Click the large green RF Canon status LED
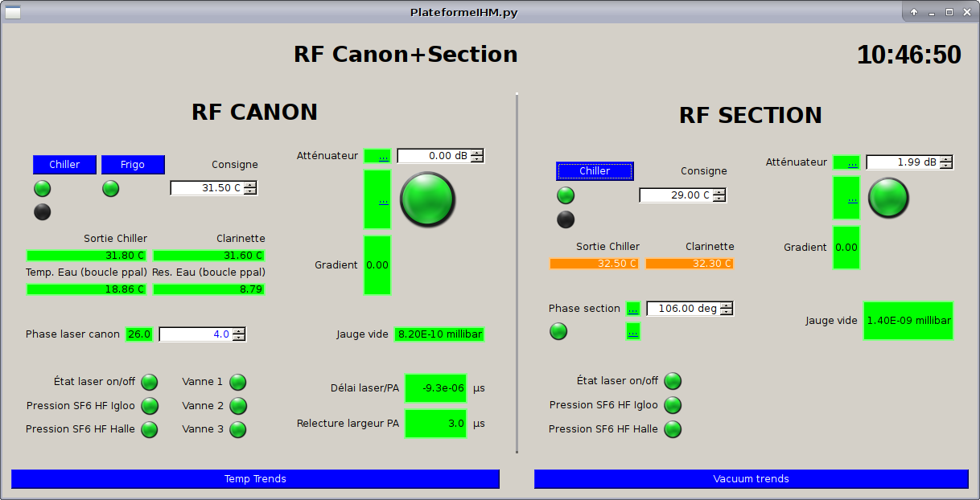980x500 pixels. [x=427, y=199]
